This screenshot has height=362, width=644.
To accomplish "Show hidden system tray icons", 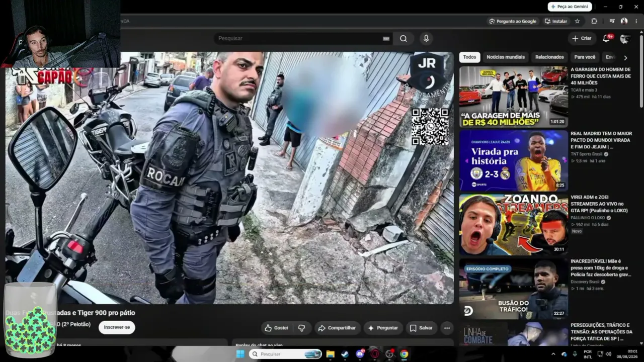I will click(553, 354).
